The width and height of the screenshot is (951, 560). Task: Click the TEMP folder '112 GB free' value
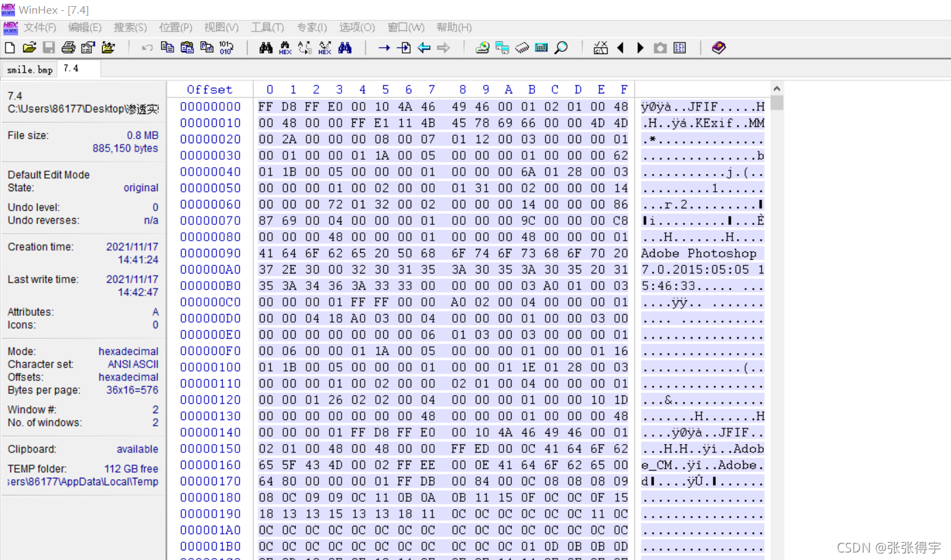click(131, 469)
